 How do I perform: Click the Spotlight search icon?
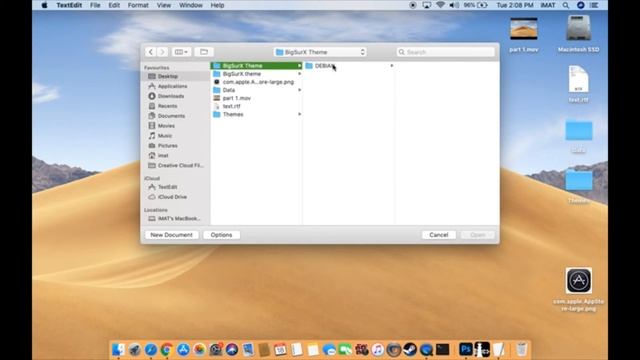[x=566, y=5]
